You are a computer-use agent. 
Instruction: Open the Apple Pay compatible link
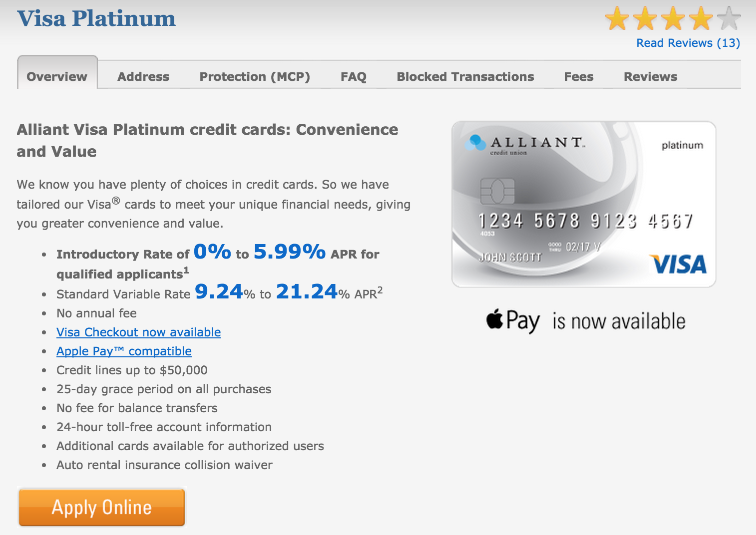124,351
